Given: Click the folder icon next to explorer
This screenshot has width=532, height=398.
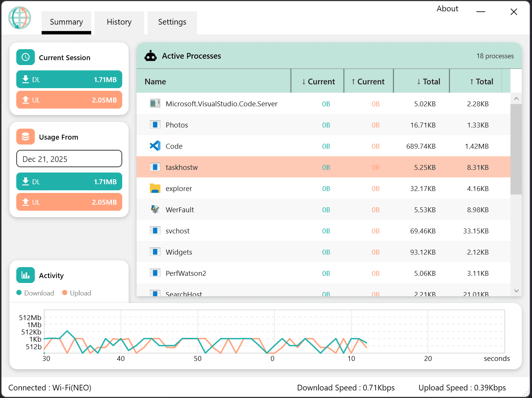Looking at the screenshot, I should [155, 188].
